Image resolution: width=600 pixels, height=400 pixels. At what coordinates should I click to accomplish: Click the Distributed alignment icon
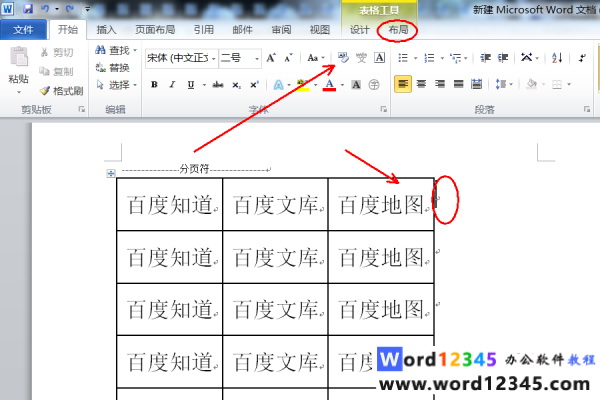[476, 84]
